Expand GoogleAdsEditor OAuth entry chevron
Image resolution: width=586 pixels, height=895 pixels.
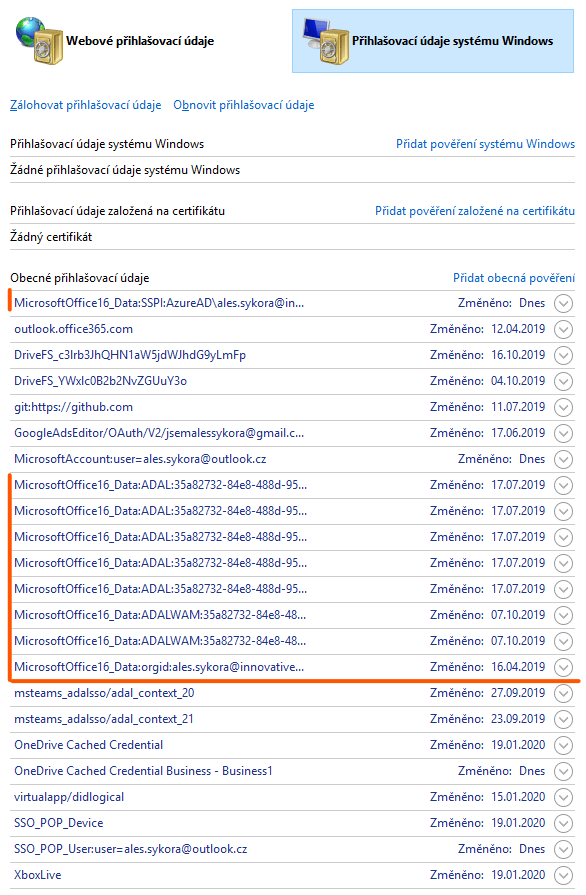[x=563, y=434]
